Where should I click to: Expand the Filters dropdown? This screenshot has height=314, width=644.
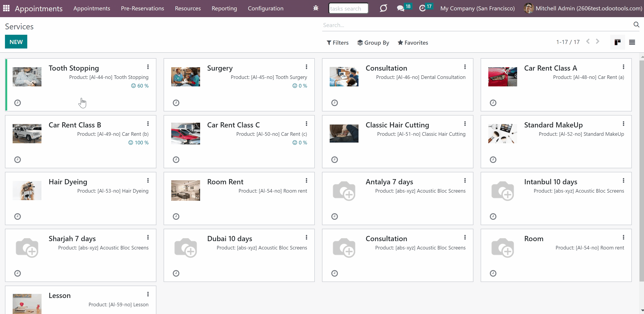[338, 43]
